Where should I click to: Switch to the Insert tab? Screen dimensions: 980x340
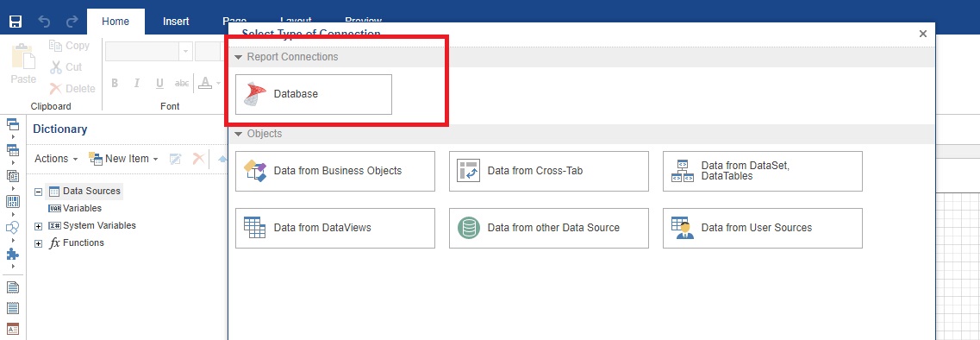[176, 22]
